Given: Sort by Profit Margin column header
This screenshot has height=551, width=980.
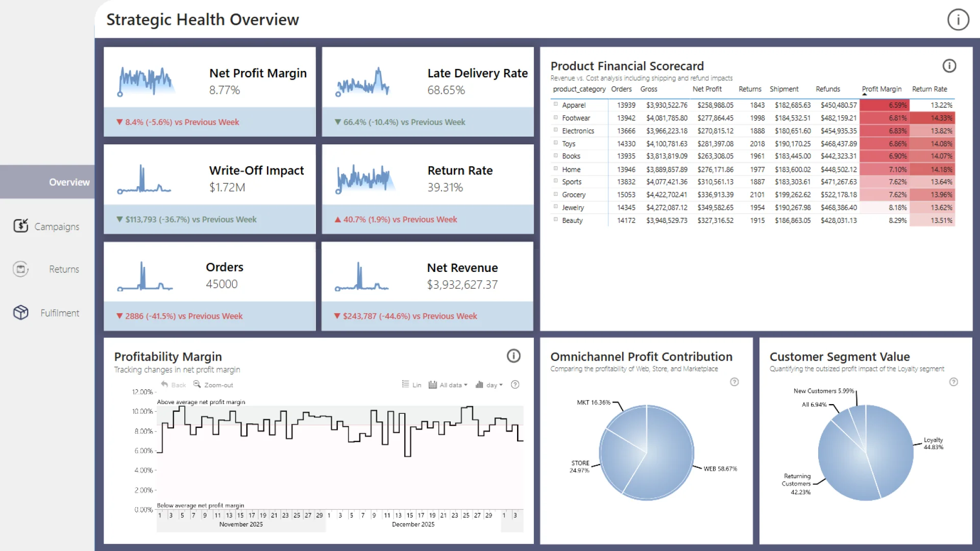Looking at the screenshot, I should [x=881, y=89].
